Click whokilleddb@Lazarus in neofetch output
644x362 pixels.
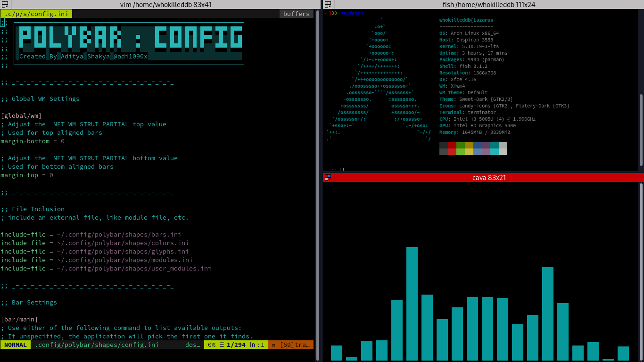pyautogui.click(x=466, y=20)
